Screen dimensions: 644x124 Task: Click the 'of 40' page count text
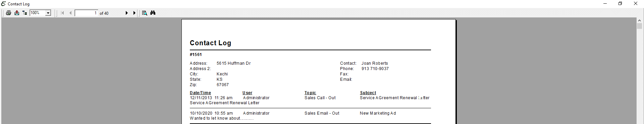(104, 13)
